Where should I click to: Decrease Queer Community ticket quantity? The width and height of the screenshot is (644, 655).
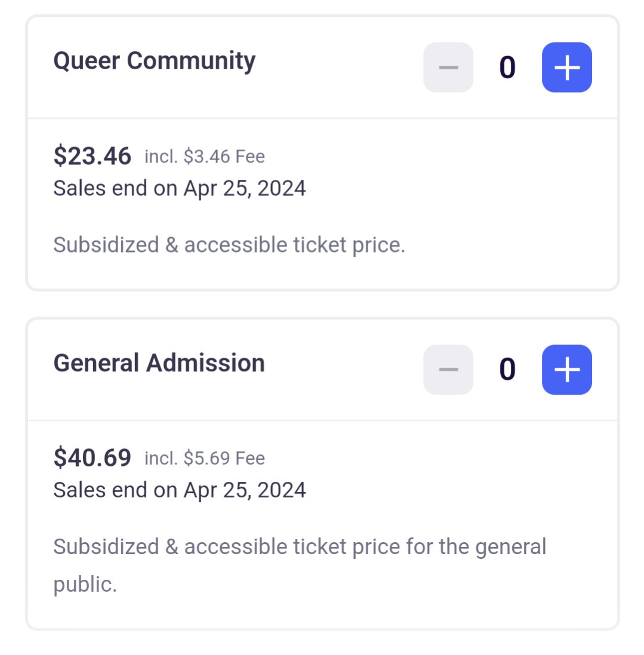448,67
